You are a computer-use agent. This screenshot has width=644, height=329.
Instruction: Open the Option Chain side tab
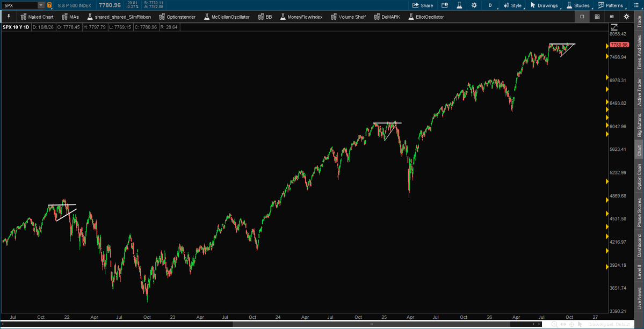click(639, 177)
